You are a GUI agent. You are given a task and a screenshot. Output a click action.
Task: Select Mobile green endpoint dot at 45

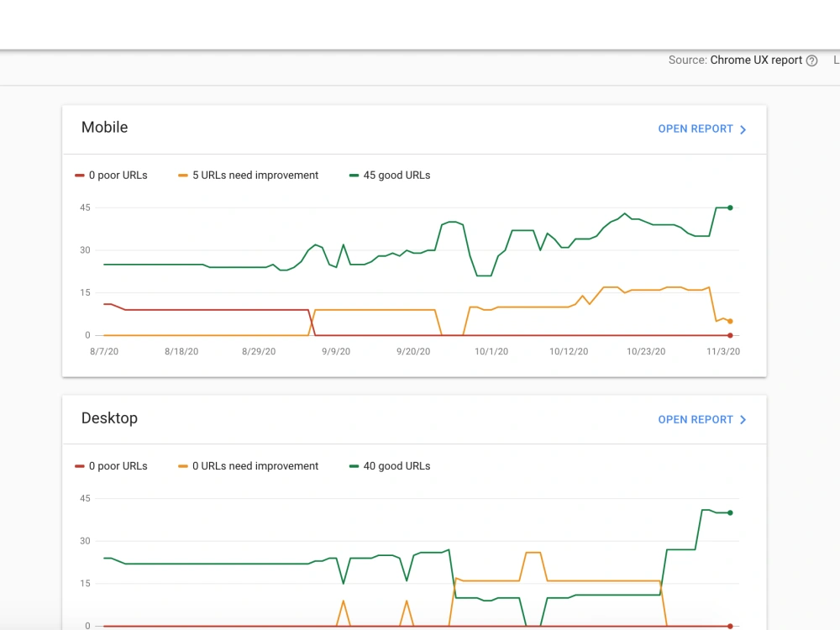[730, 207]
